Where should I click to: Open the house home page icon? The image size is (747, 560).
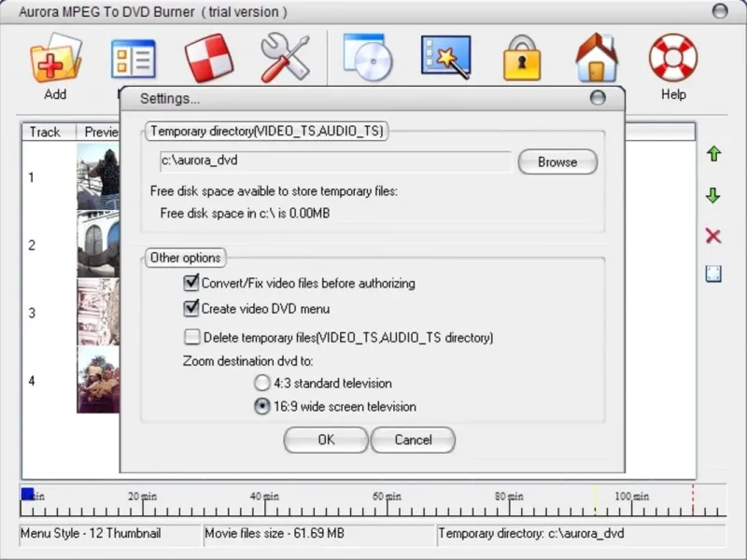(597, 58)
